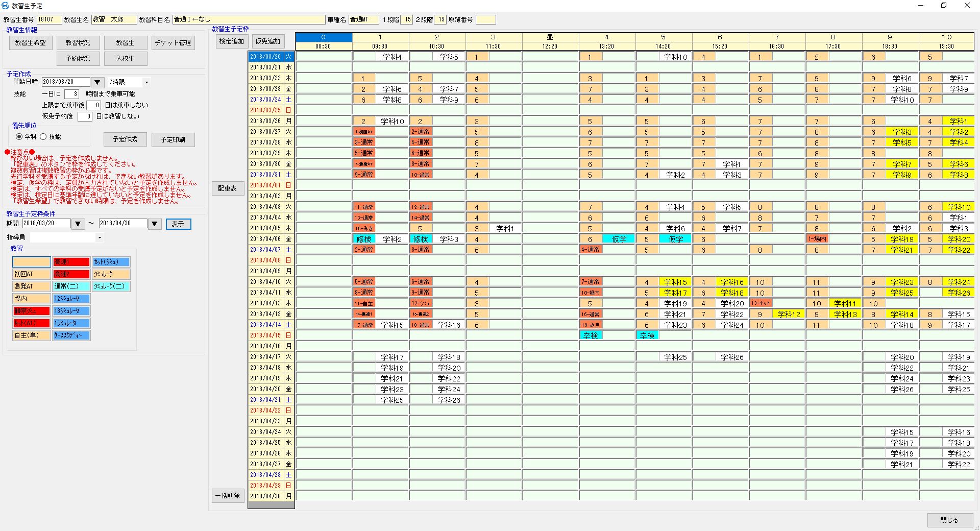Click the app icon in title bar

pos(5,6)
